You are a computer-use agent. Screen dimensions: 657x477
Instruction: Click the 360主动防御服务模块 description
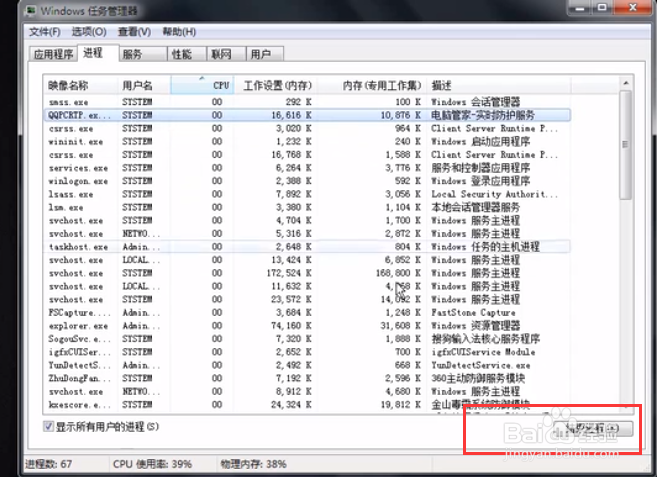tap(478, 378)
